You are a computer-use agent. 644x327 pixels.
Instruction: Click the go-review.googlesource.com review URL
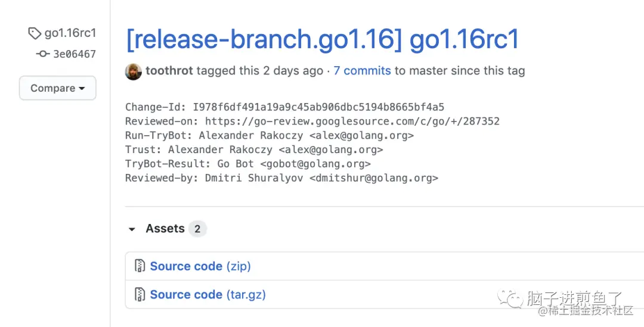pyautogui.click(x=352, y=122)
